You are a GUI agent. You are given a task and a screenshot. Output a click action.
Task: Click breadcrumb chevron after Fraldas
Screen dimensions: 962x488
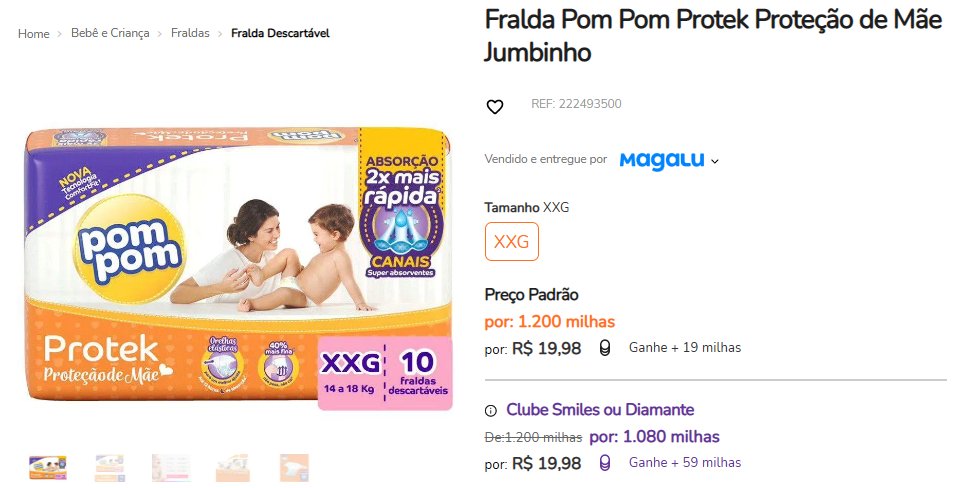pyautogui.click(x=220, y=34)
